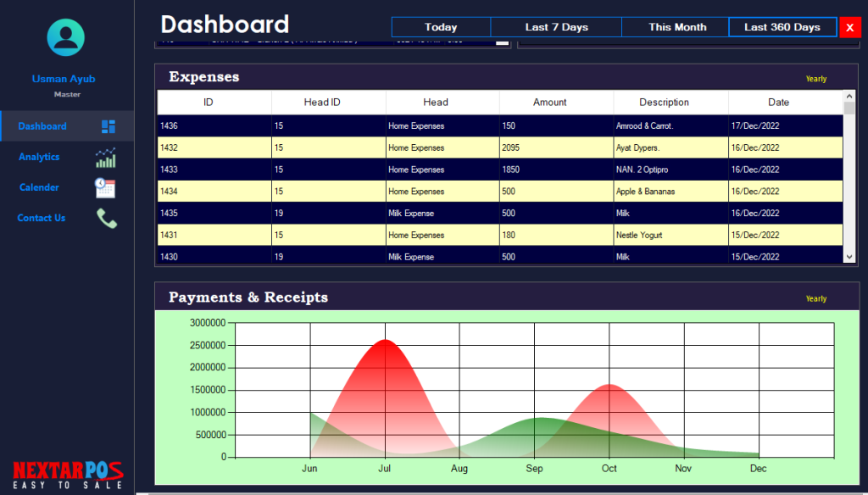Click the amount 180 cell
868x495 pixels.
[x=556, y=235]
